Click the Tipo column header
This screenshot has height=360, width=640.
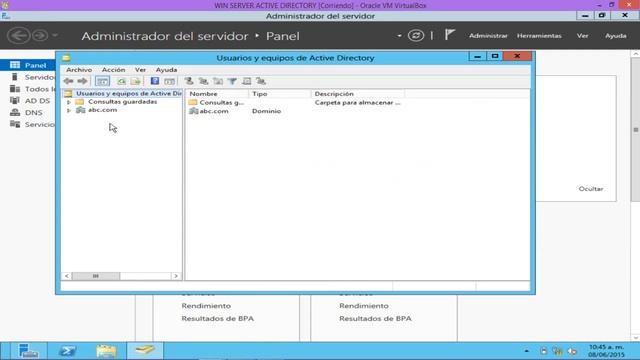tap(280, 94)
